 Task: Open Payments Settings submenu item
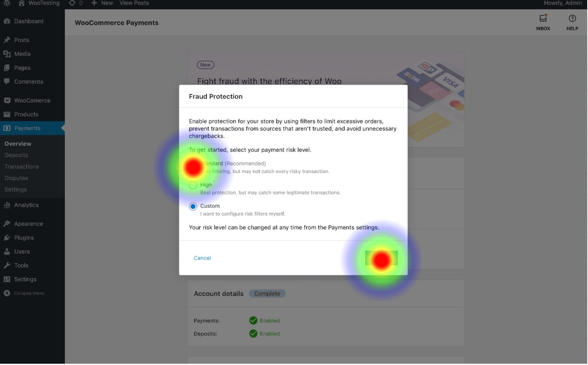[15, 190]
